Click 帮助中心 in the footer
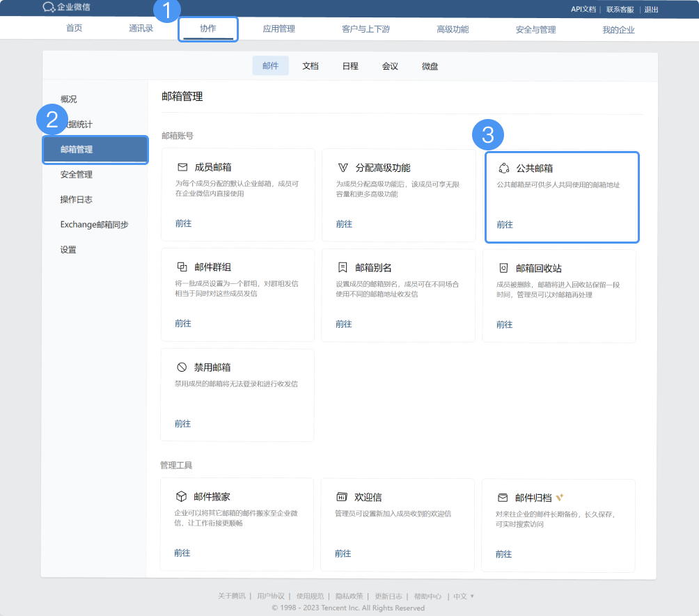This screenshot has height=616, width=699. (x=428, y=596)
